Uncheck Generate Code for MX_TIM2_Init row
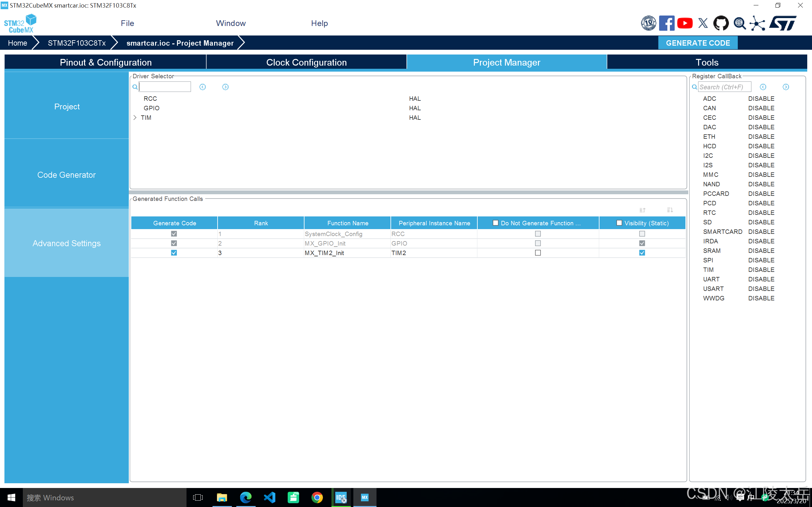This screenshot has width=812, height=507. 174,253
